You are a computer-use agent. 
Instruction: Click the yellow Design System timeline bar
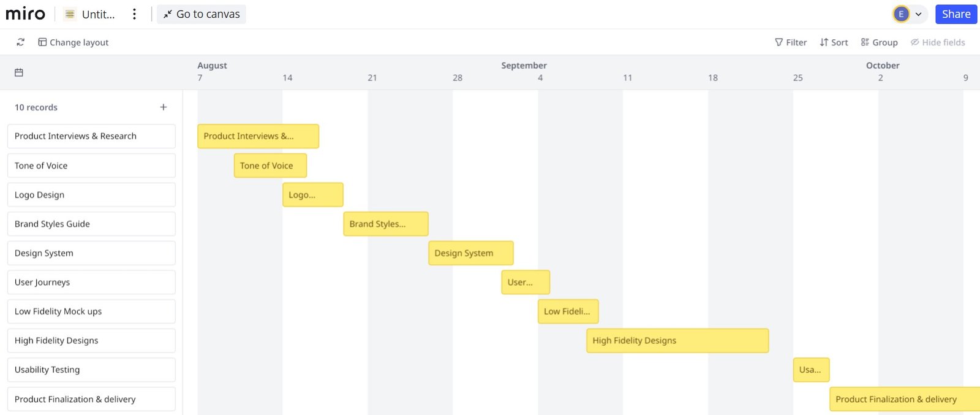471,253
